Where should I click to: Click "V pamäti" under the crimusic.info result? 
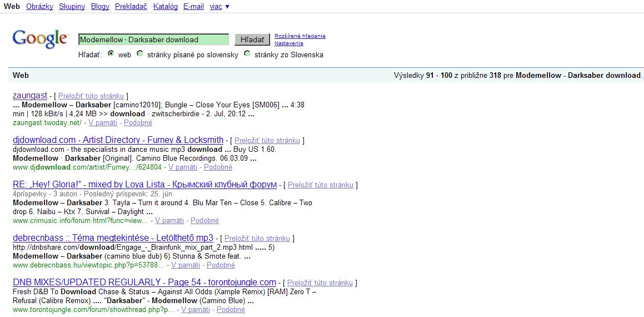click(x=169, y=221)
